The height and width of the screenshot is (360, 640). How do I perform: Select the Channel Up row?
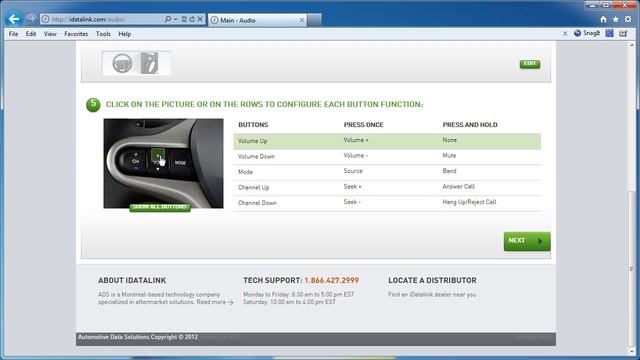tap(387, 187)
